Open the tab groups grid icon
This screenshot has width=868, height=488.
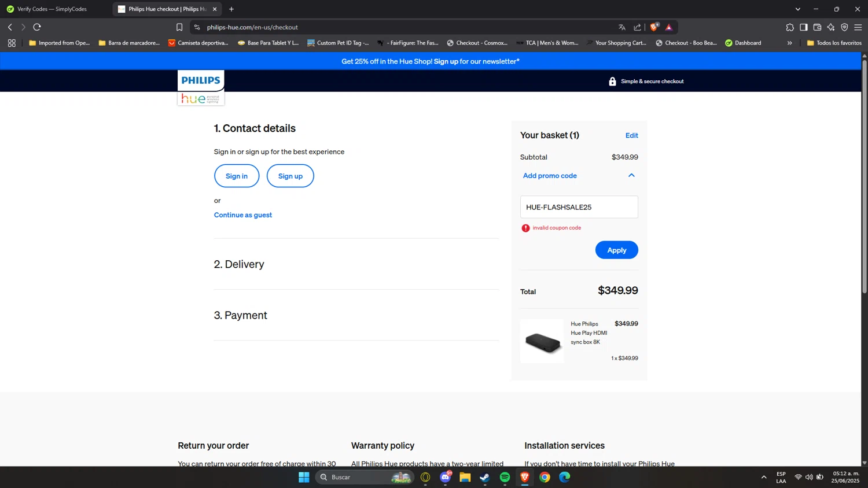click(12, 43)
